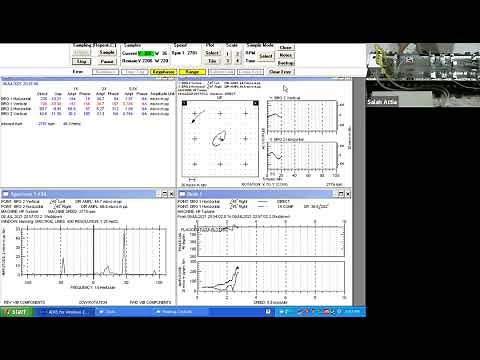The width and height of the screenshot is (480, 360).
Task: Click the Pause sampling button
Action: [x=107, y=62]
